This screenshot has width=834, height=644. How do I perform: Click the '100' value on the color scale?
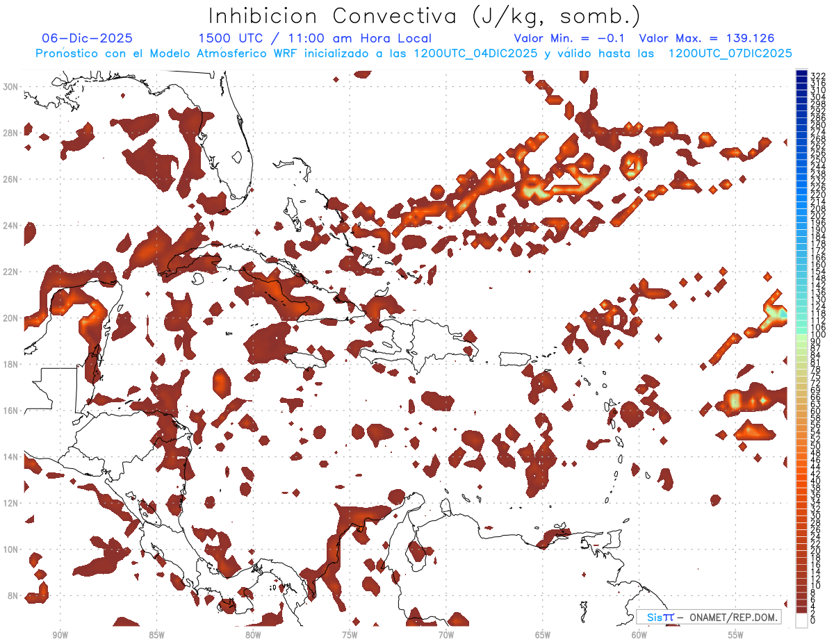[x=818, y=335]
